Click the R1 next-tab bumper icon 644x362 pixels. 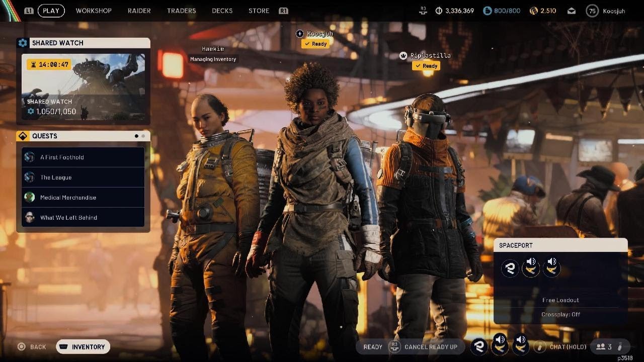click(283, 11)
